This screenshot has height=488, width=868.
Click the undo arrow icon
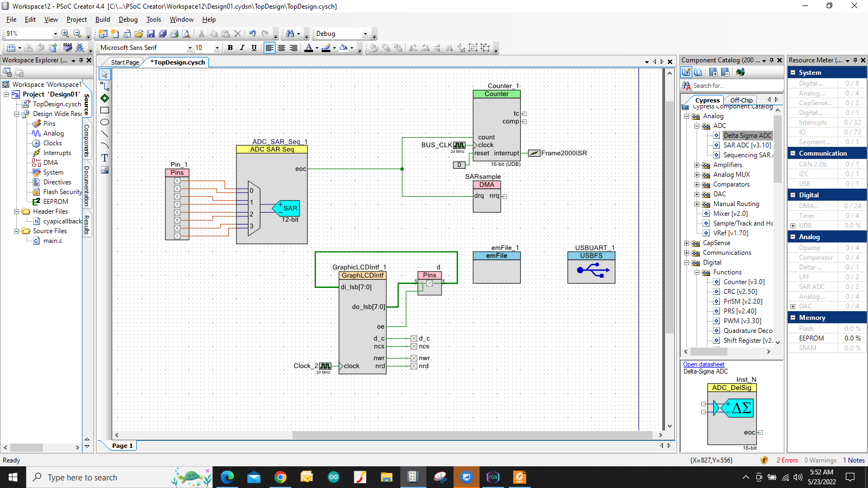click(x=253, y=34)
